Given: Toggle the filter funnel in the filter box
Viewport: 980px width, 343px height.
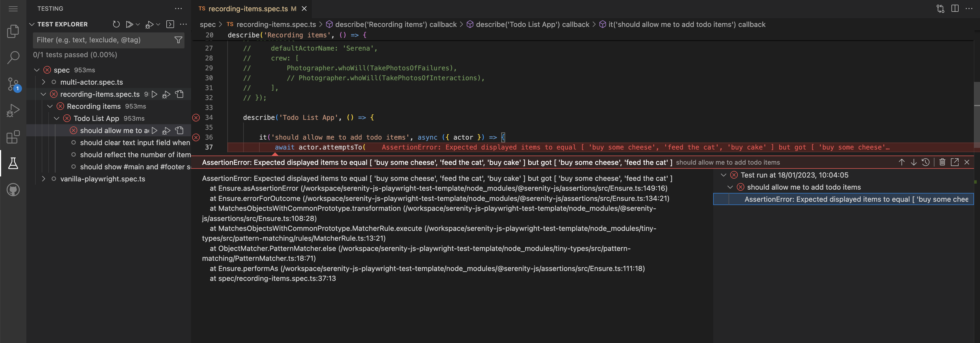Looking at the screenshot, I should [178, 40].
